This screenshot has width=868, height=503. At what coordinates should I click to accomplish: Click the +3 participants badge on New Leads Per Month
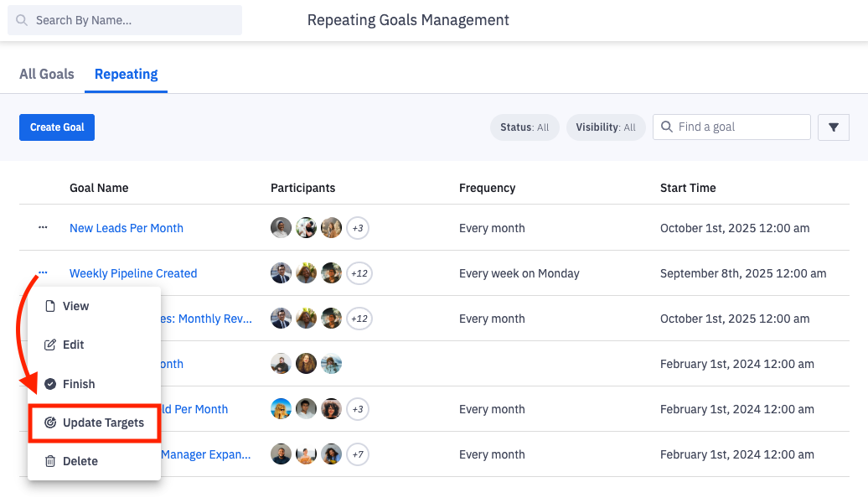pos(358,227)
